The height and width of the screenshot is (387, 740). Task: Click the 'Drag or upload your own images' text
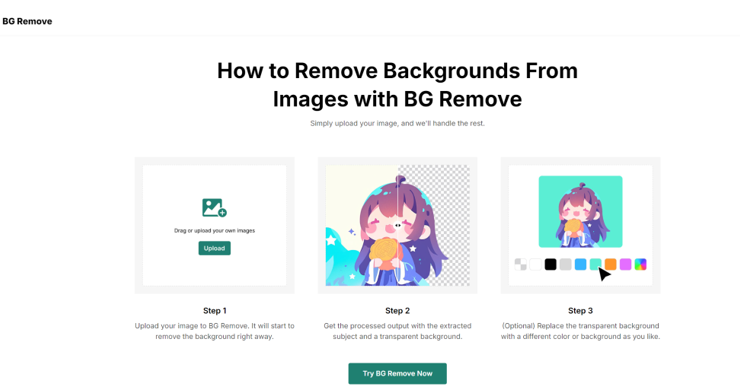click(214, 231)
